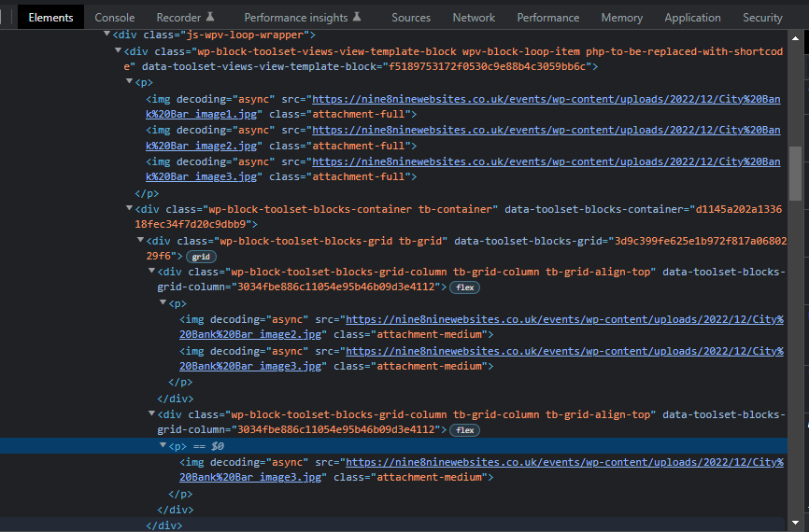Go to the Application tab
809x532 pixels.
pos(692,17)
